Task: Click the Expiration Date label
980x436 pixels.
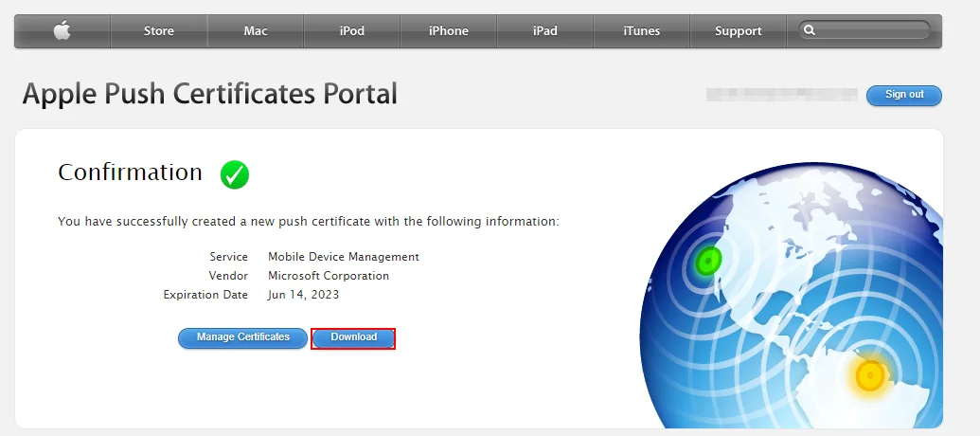Action: [x=205, y=295]
